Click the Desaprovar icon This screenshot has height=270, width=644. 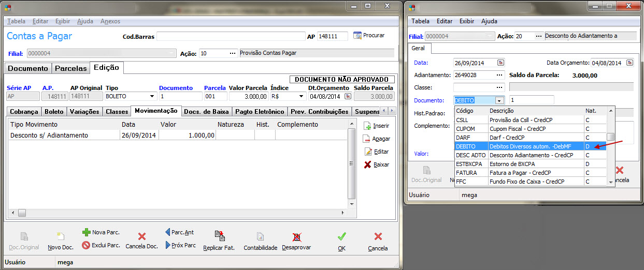(296, 236)
